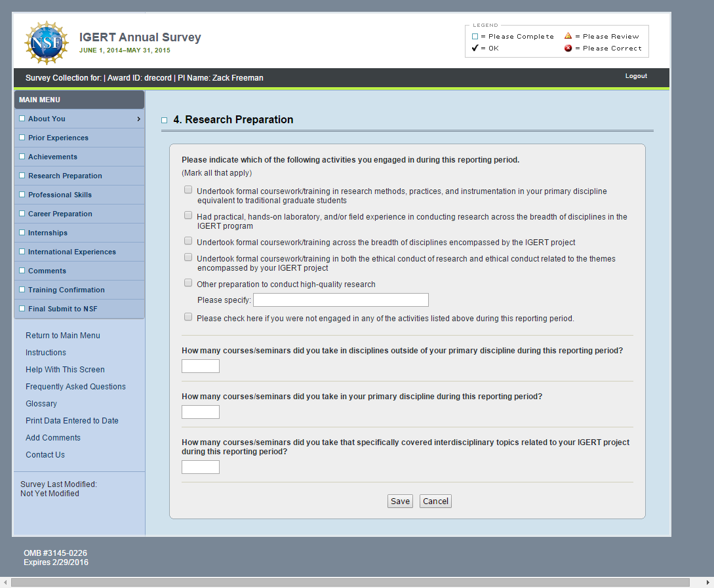
Task: Tick hands-on laboratory field experience checkbox
Action: pyautogui.click(x=188, y=216)
